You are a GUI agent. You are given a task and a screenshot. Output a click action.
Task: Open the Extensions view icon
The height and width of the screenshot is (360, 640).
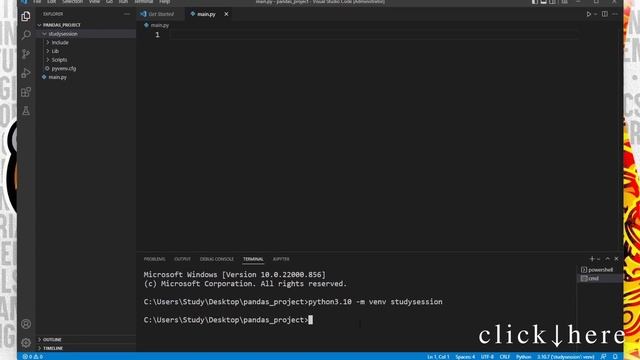pyautogui.click(x=26, y=92)
